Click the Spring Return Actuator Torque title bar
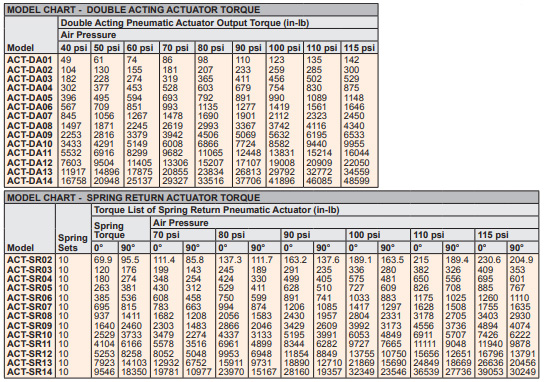The image size is (544, 382). 272,197
